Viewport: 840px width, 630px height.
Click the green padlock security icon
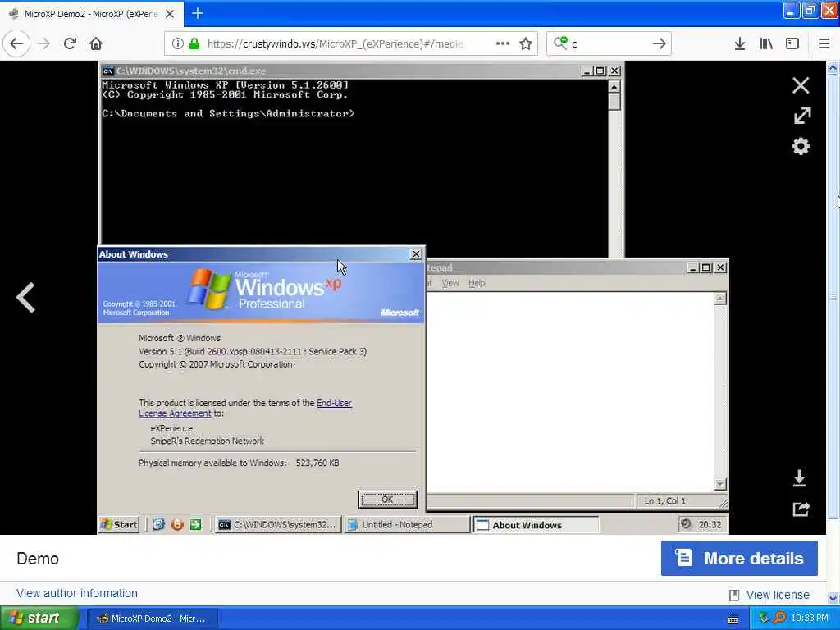[194, 44]
